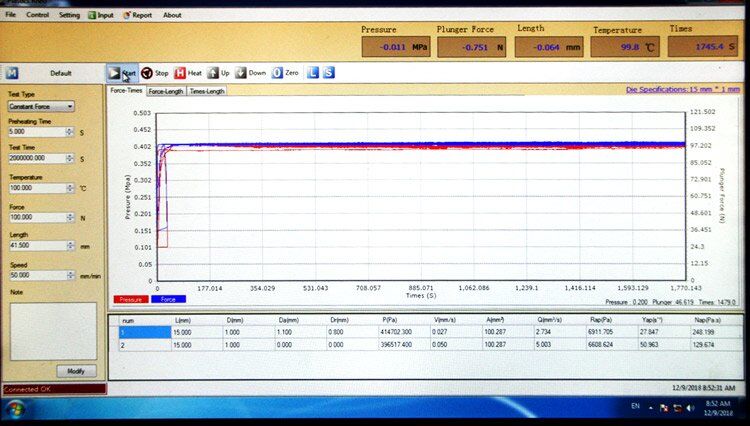This screenshot has width=750, height=426.
Task: Open the Setting menu
Action: pyautogui.click(x=69, y=15)
